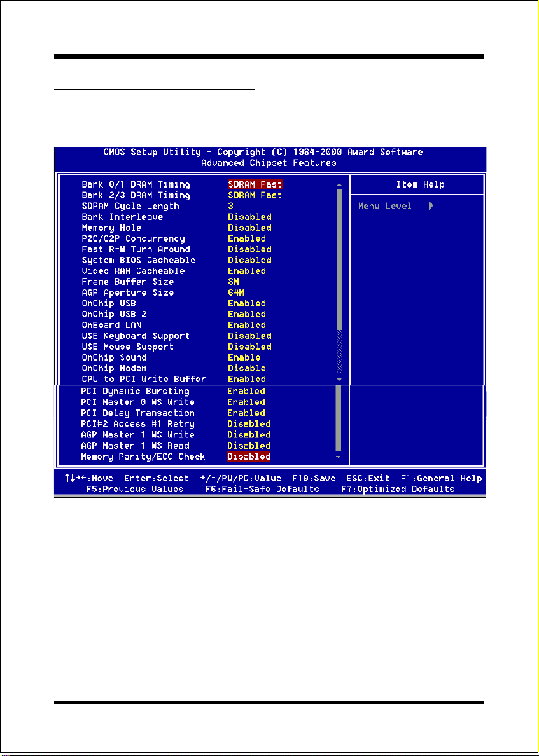Click the SDRAM Cycle Length label
The width and height of the screenshot is (539, 756).
[130, 206]
